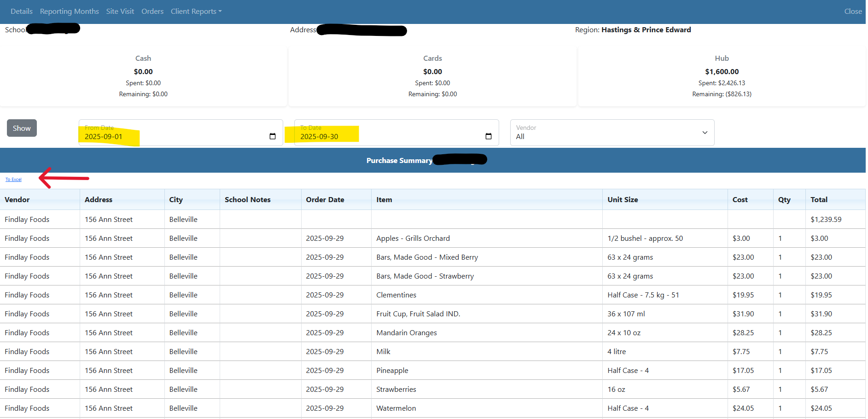
Task: Switch to Reporting Months
Action: click(69, 12)
